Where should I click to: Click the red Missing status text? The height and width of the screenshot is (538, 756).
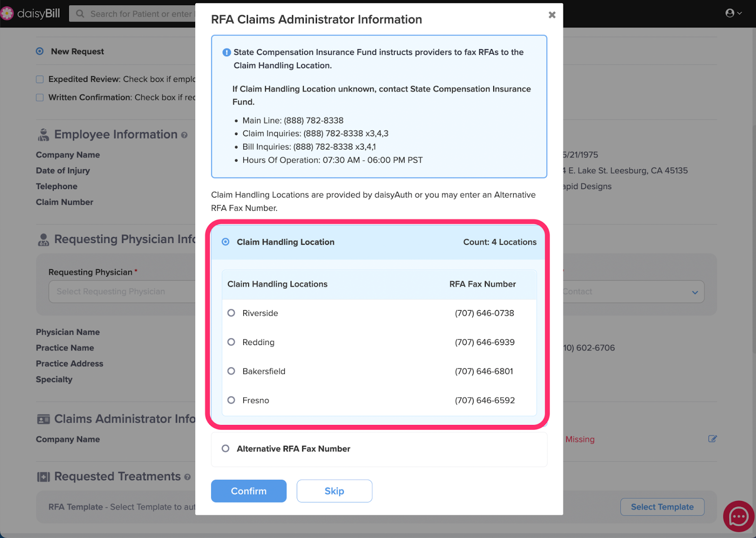click(580, 439)
